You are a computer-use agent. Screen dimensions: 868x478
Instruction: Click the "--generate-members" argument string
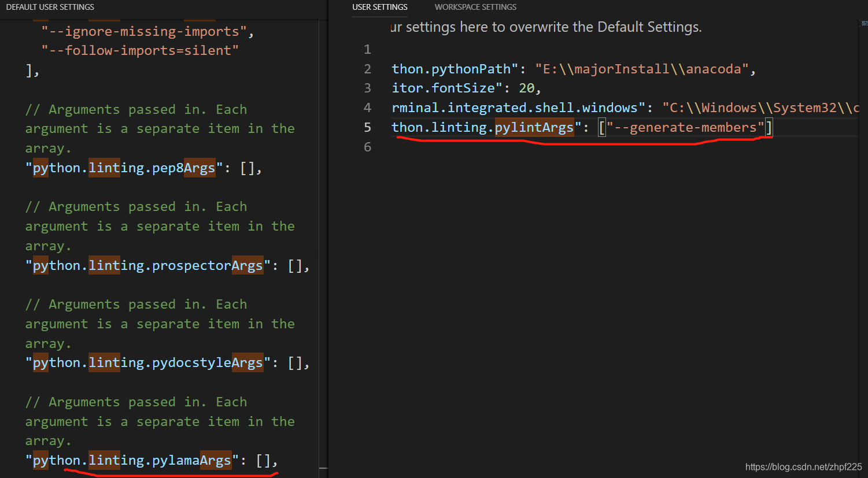685,128
